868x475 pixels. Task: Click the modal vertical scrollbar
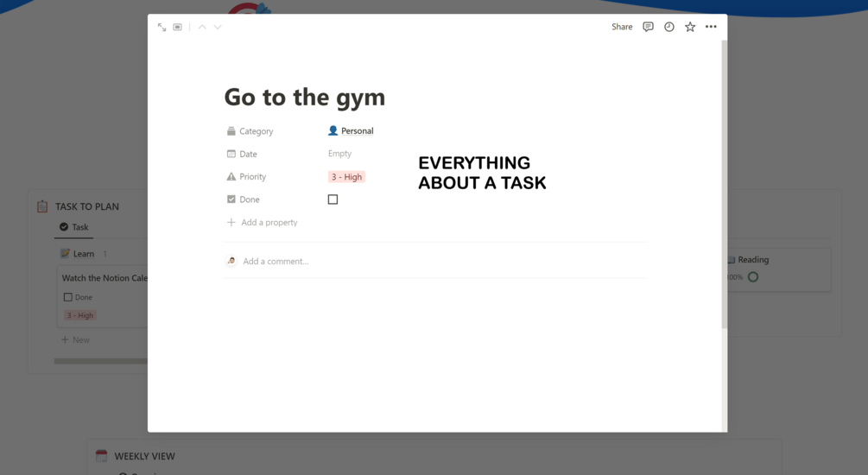tap(724, 184)
